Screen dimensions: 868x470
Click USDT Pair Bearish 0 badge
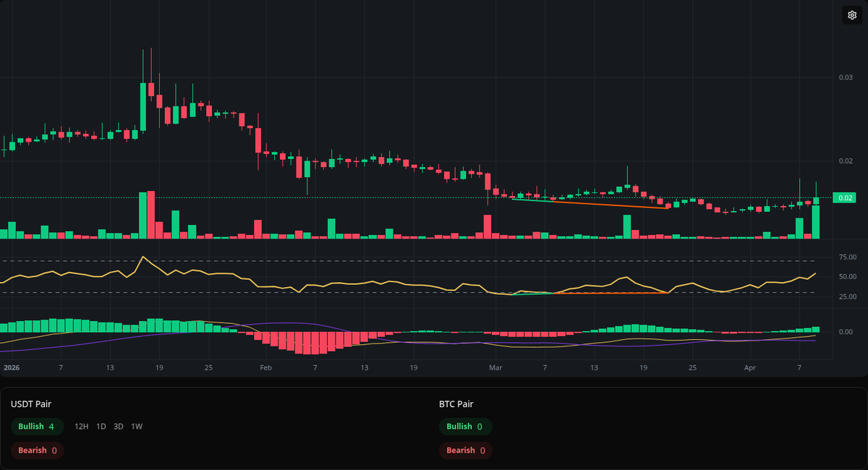38,450
